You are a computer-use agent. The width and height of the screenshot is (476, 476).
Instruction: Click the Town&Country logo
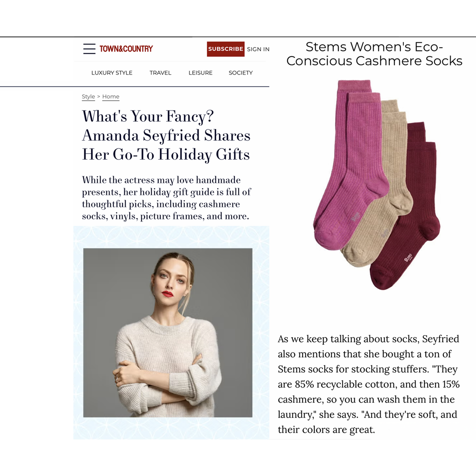click(x=126, y=49)
